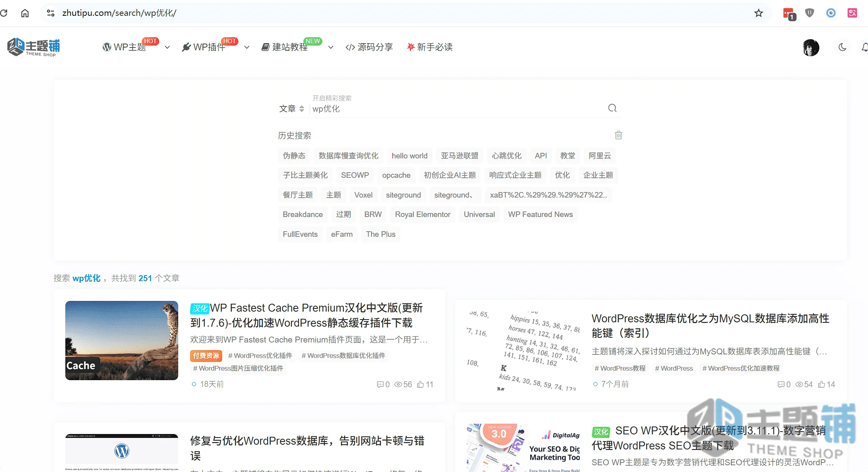Viewport: 868px width, 472px height.
Task: Select 亚马逊联盟 history tag
Action: (459, 156)
